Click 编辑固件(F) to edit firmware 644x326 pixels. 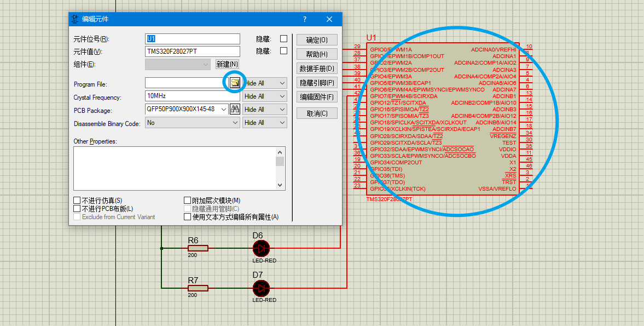click(316, 97)
